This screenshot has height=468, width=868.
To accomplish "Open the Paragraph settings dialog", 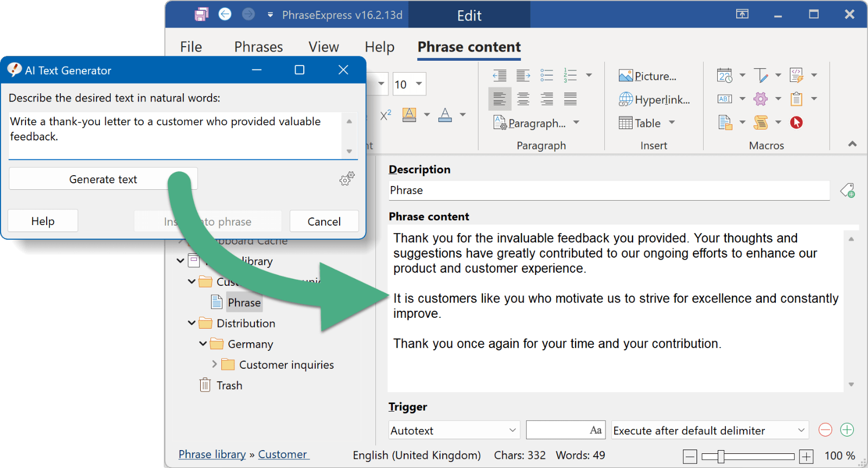I will 530,123.
